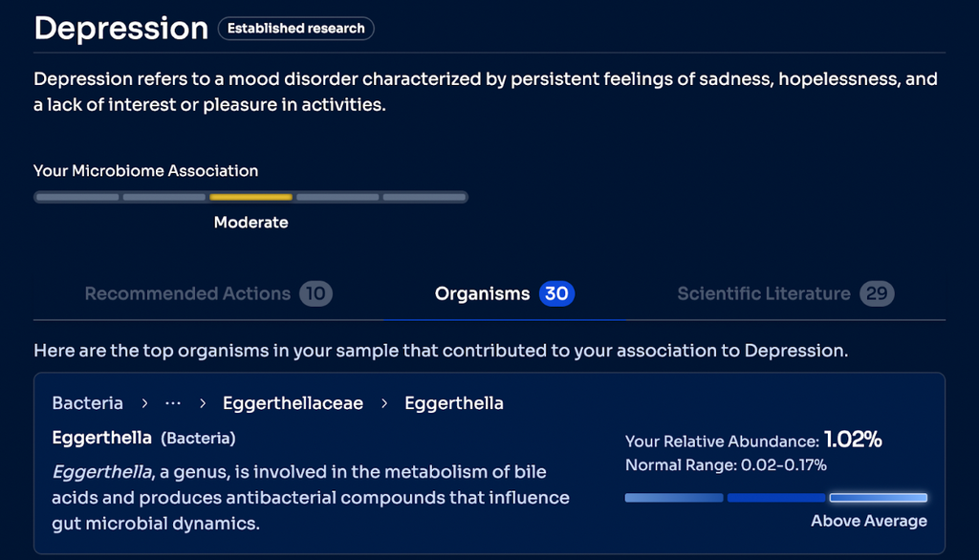Select the Organisms tab

click(x=482, y=293)
